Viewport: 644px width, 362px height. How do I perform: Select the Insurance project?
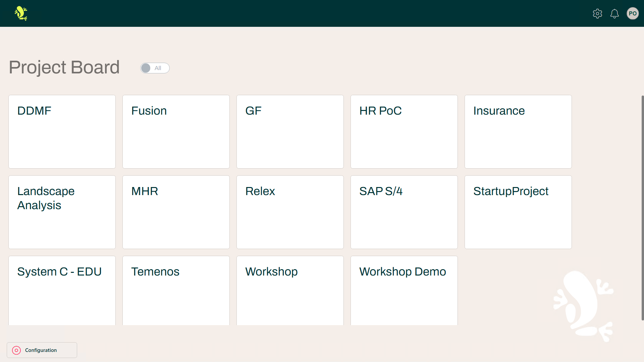click(518, 132)
